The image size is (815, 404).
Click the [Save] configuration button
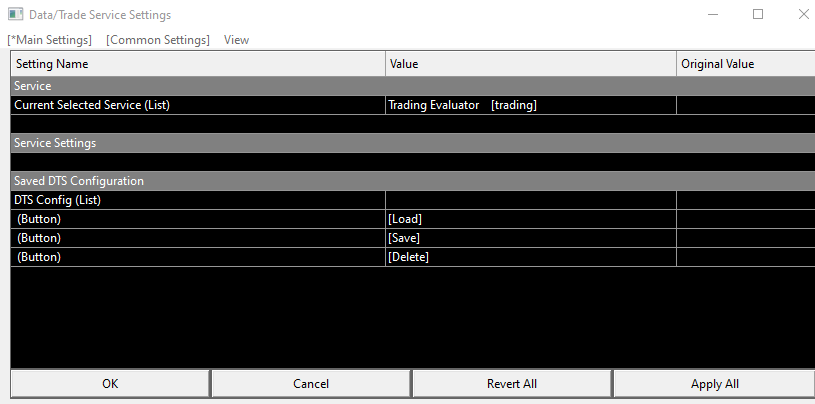pyautogui.click(x=404, y=238)
